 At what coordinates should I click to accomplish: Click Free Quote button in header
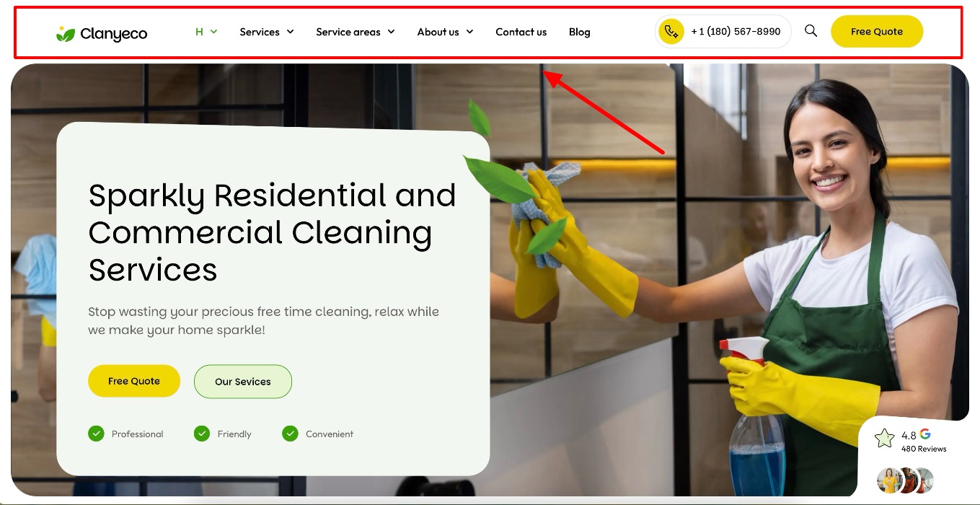click(x=877, y=32)
